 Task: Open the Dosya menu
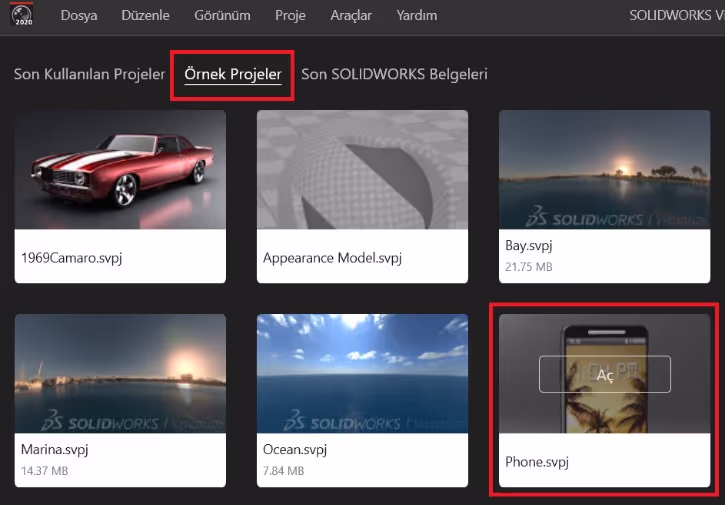click(x=79, y=15)
